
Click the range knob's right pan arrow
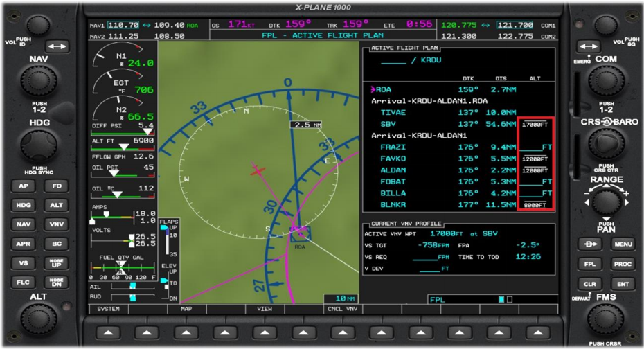(626, 202)
